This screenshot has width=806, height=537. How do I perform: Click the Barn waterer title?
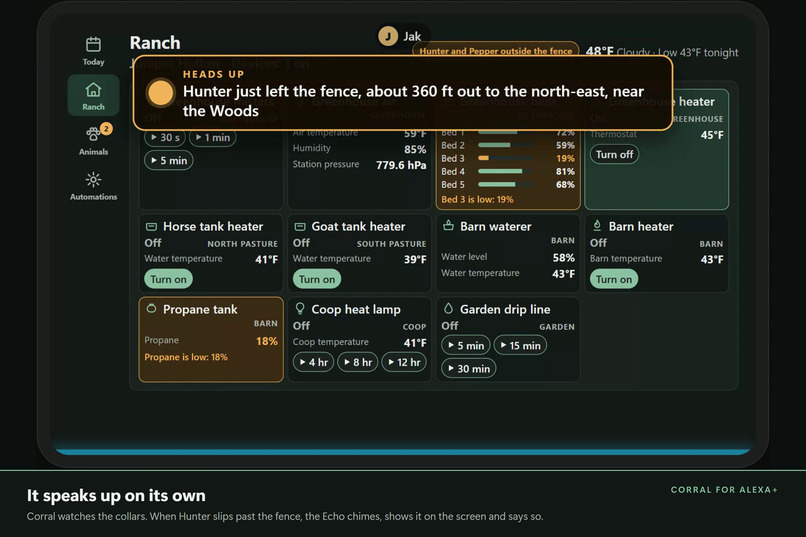point(496,227)
